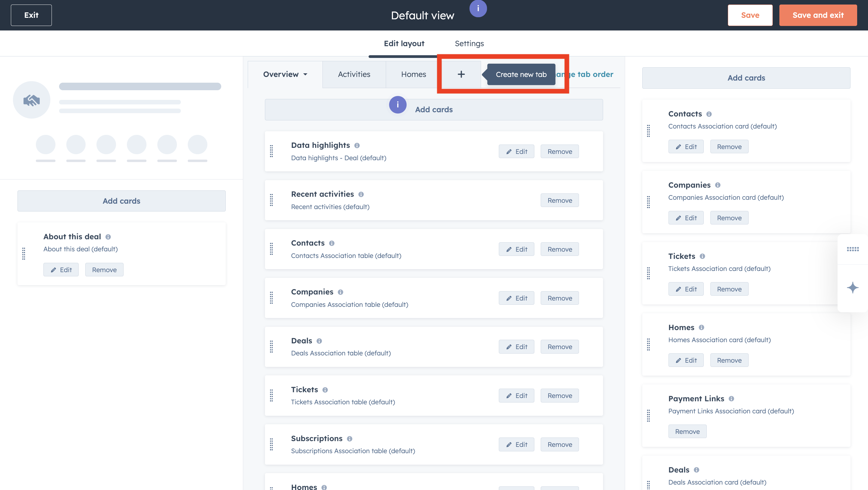The image size is (868, 490).
Task: Click info icon beside Payment Links
Action: pos(731,399)
